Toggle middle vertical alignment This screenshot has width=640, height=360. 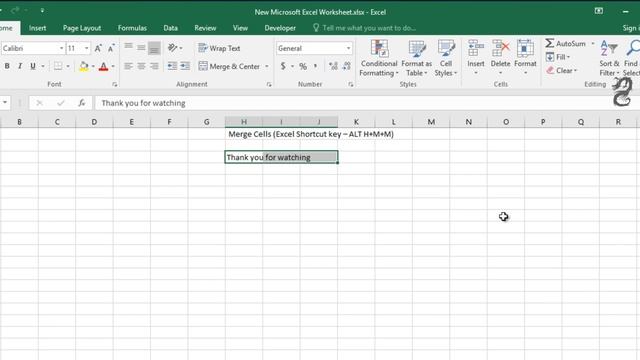pyautogui.click(x=141, y=48)
